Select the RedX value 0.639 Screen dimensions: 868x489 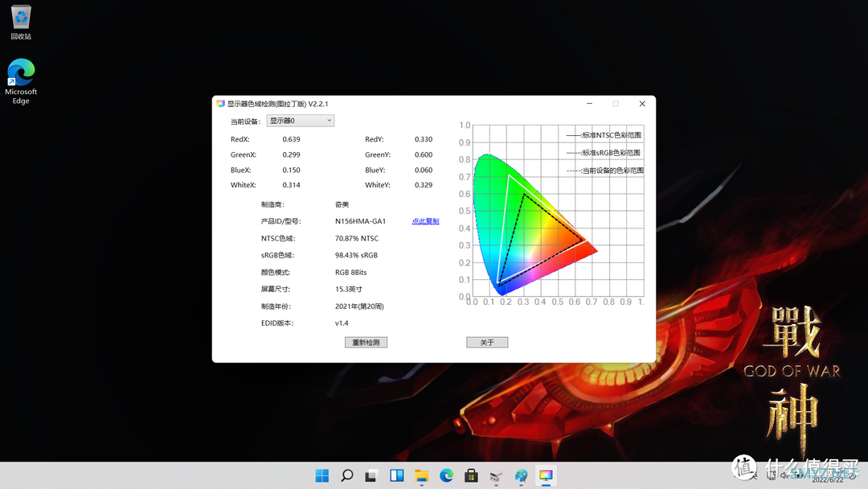(x=291, y=140)
